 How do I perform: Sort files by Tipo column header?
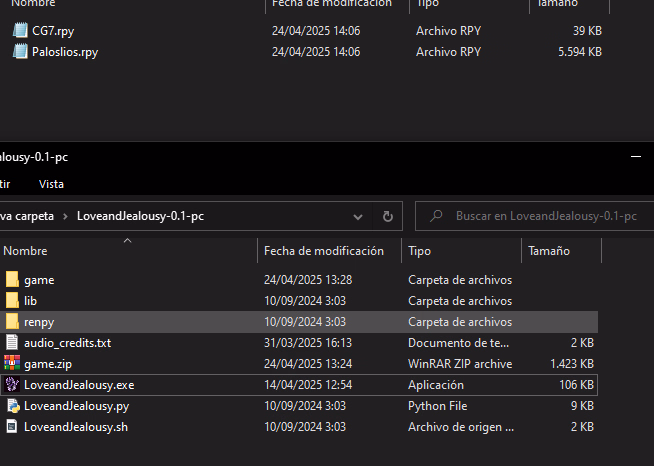(420, 251)
